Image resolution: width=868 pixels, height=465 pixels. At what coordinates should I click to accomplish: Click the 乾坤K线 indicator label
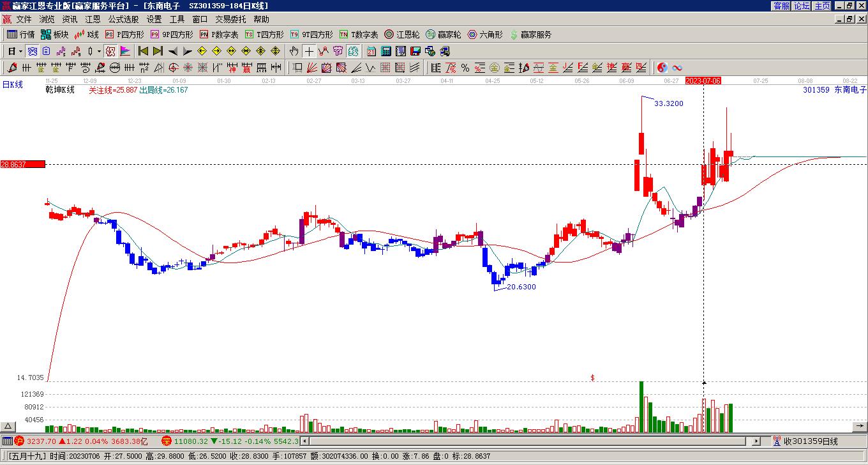pos(60,90)
